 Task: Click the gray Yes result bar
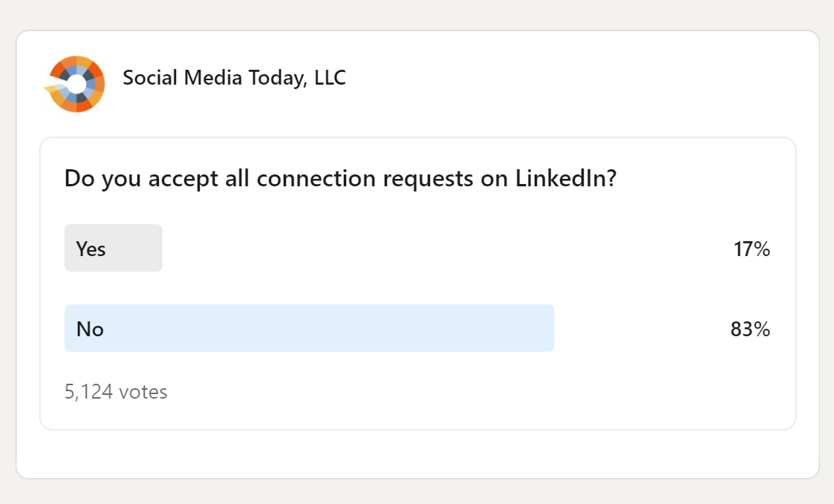[134, 249]
